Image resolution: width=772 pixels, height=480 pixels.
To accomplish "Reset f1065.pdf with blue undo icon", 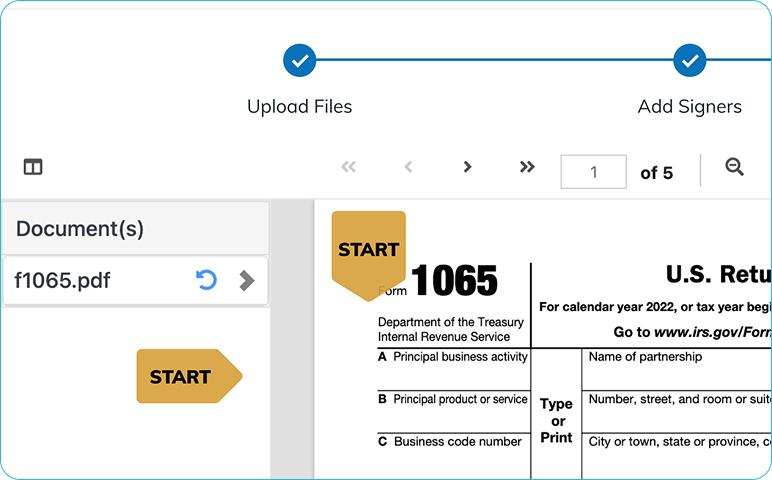I will pyautogui.click(x=206, y=280).
